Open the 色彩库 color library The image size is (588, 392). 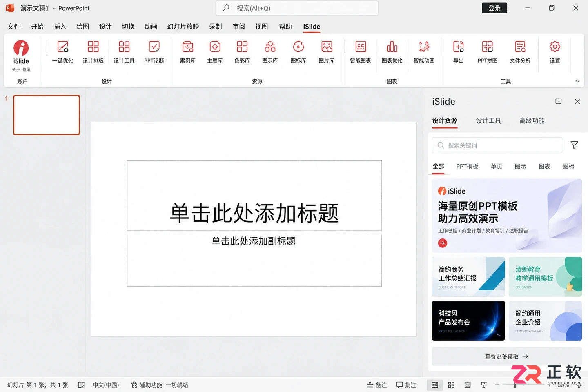pyautogui.click(x=242, y=52)
